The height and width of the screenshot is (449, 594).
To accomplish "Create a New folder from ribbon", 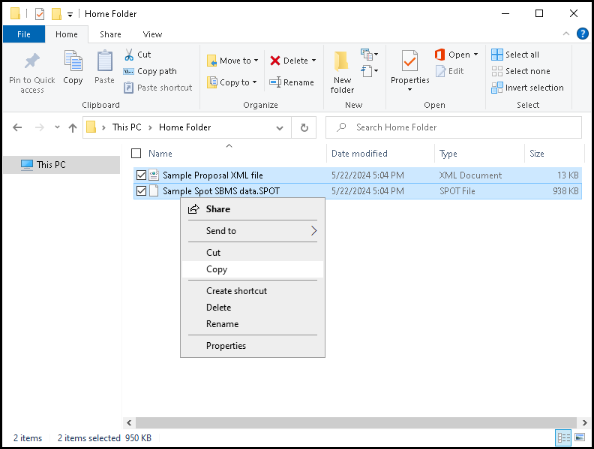I will [342, 73].
